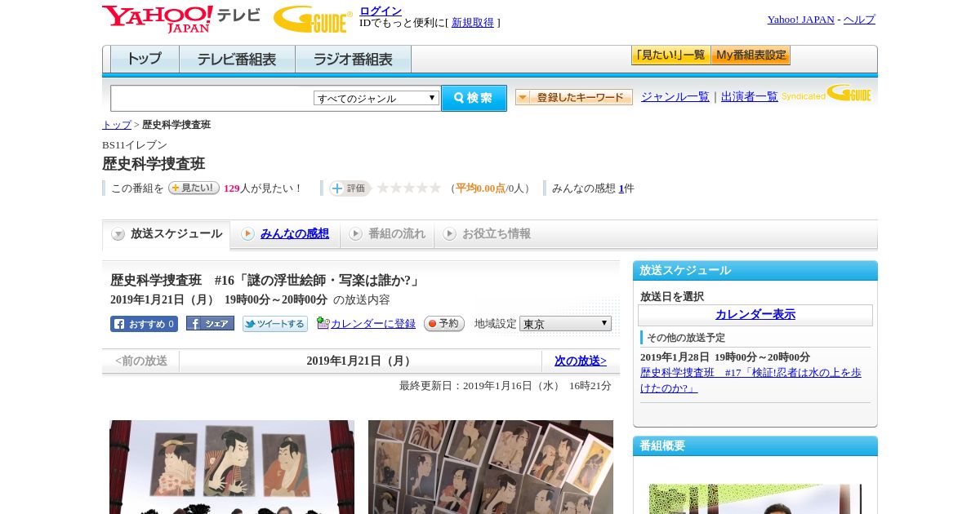Select the 番組の流れ tab
The height and width of the screenshot is (514, 980).
pyautogui.click(x=387, y=234)
